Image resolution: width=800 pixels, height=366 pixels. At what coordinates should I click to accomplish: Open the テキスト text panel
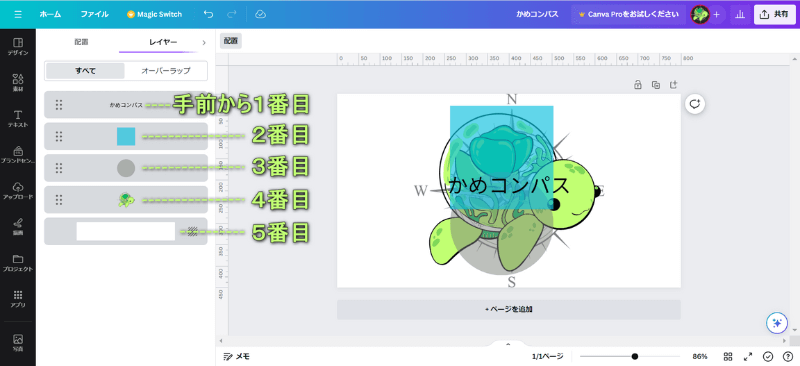18,118
